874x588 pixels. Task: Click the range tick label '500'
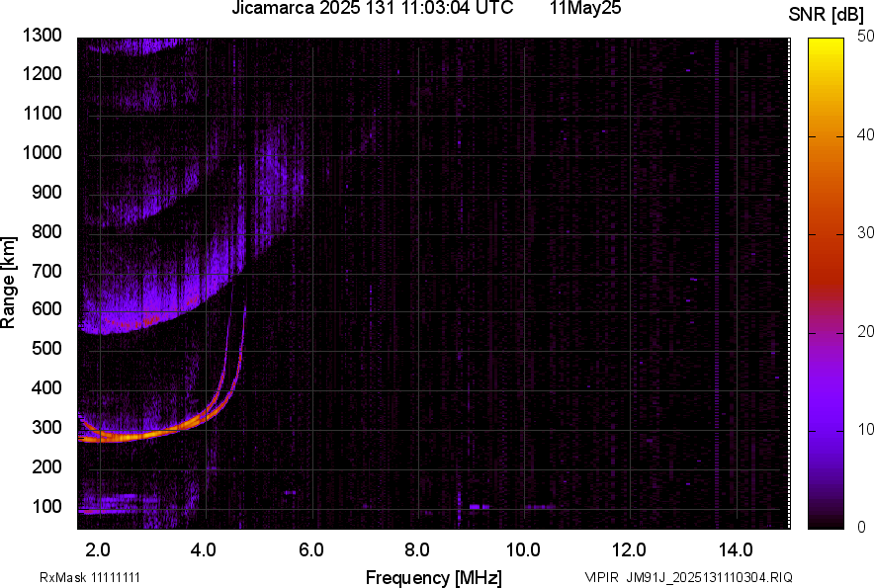coord(46,348)
